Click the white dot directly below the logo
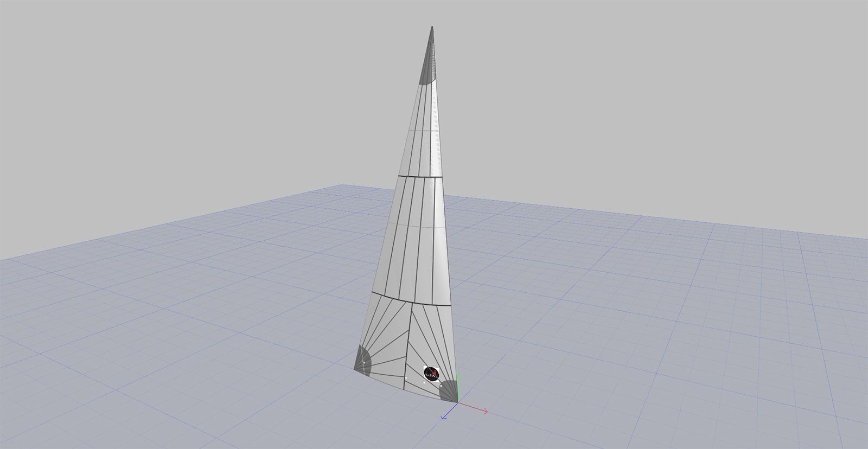 click(424, 382)
